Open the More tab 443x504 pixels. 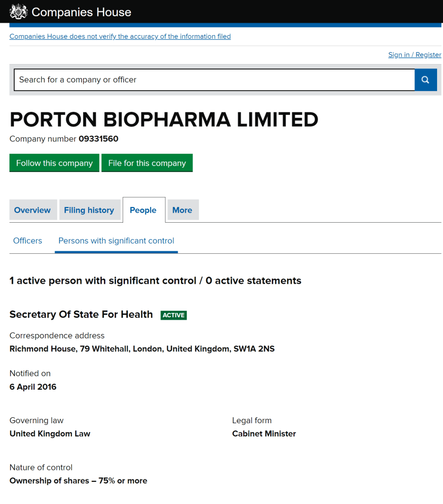click(x=182, y=210)
